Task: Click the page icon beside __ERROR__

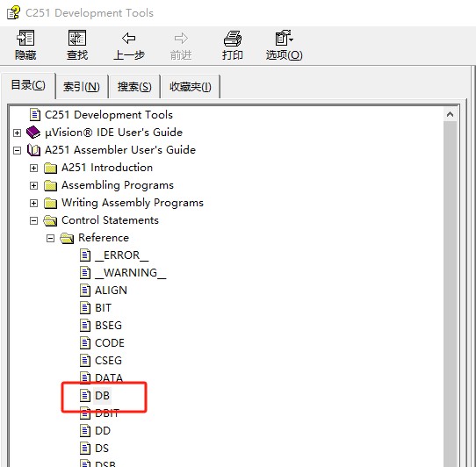Action: (x=85, y=255)
